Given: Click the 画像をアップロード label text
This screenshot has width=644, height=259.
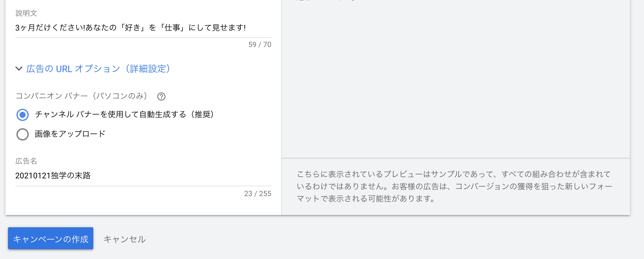Looking at the screenshot, I should point(70,134).
